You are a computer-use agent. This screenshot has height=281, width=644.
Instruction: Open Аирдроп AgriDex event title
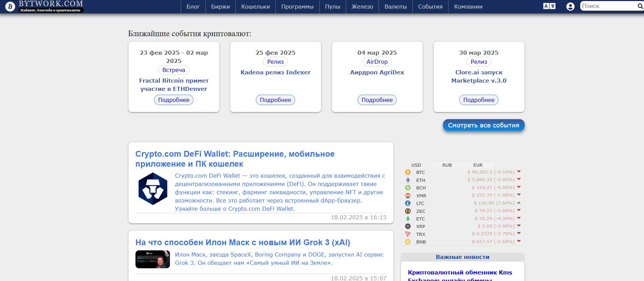377,72
